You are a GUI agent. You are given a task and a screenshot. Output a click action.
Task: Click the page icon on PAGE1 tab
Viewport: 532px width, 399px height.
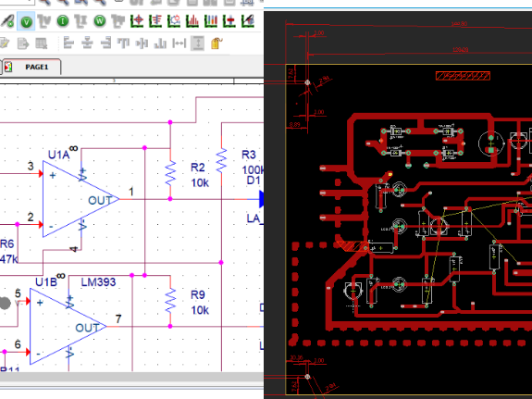click(8, 67)
